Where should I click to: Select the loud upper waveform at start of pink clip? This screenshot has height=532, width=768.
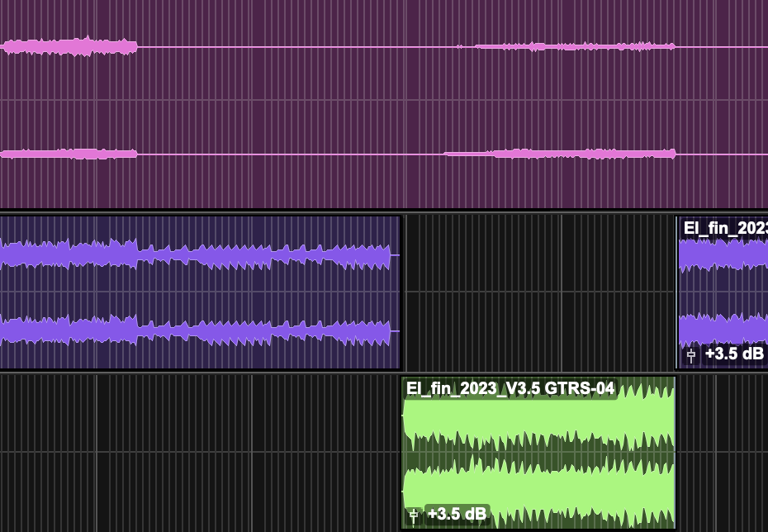[69, 47]
